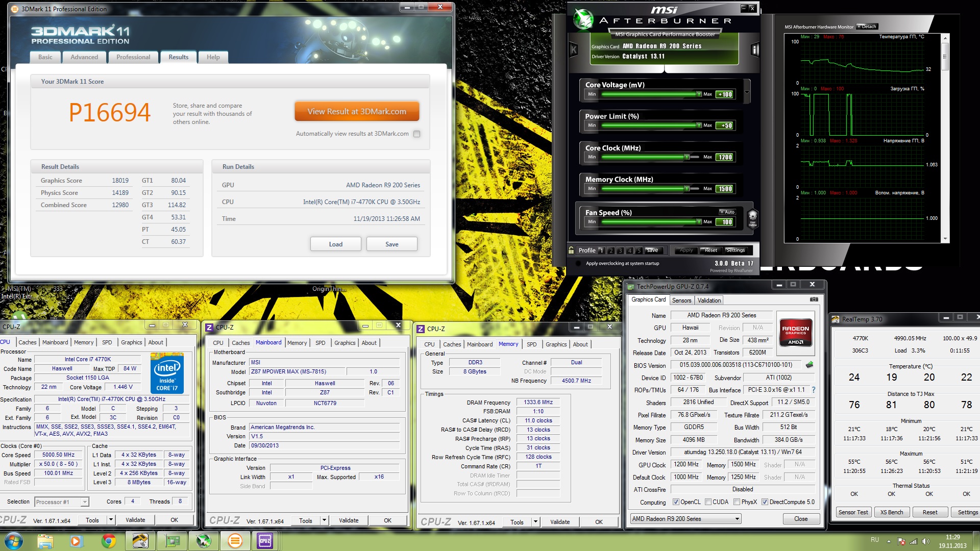Toggle the DirectCompute 5.0 checkbox

(765, 502)
